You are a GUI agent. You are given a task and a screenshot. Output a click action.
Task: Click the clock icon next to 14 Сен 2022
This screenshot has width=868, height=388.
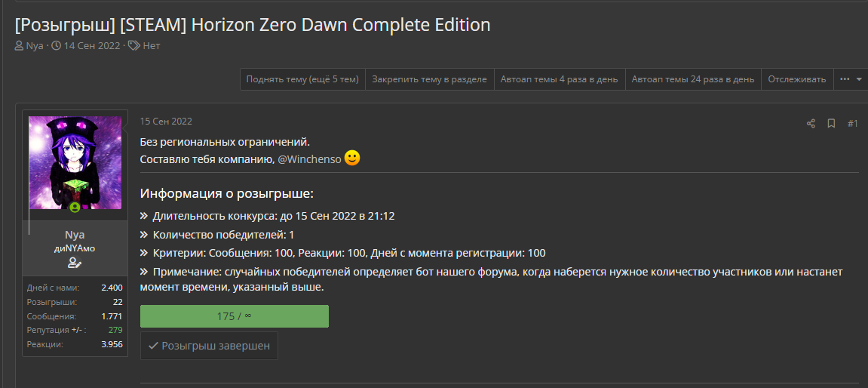(x=56, y=46)
